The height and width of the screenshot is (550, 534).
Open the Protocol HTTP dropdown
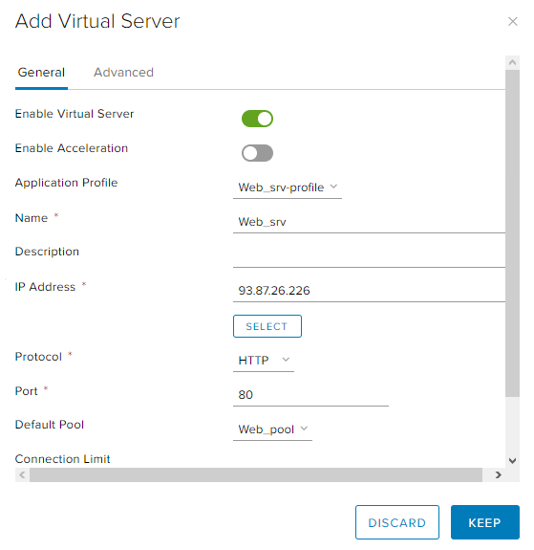click(263, 360)
